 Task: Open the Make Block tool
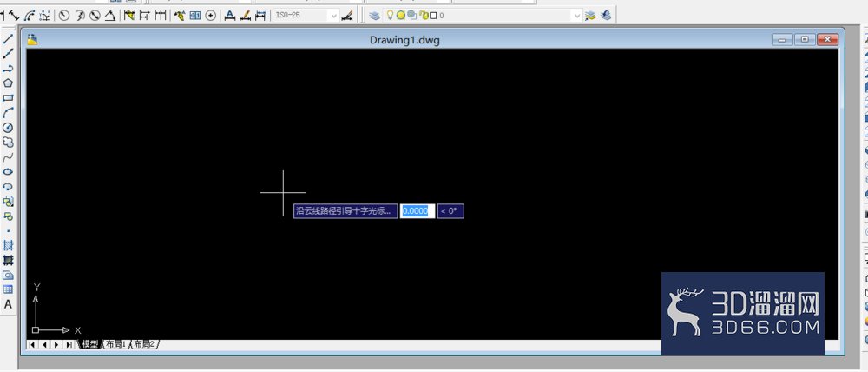coord(8,216)
